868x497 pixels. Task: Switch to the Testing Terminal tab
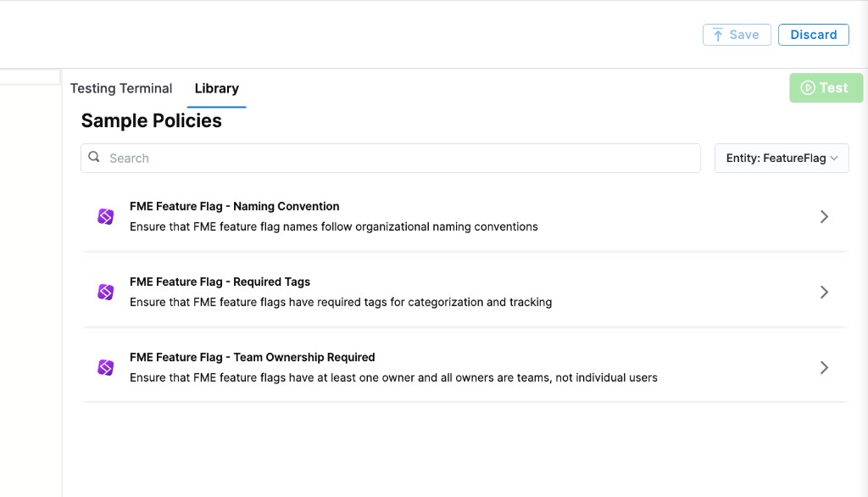tap(120, 87)
